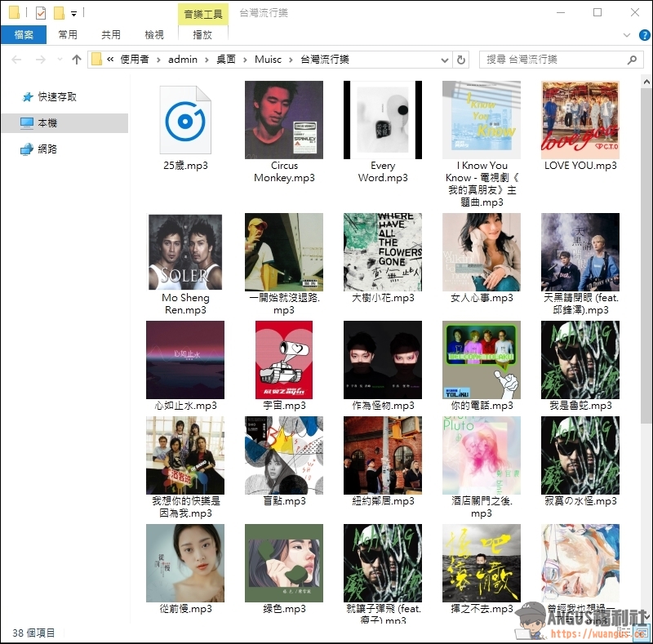Viewport: 653px width, 644px height.
Task: Open the 25歲.mp3 file icon
Action: [x=185, y=121]
